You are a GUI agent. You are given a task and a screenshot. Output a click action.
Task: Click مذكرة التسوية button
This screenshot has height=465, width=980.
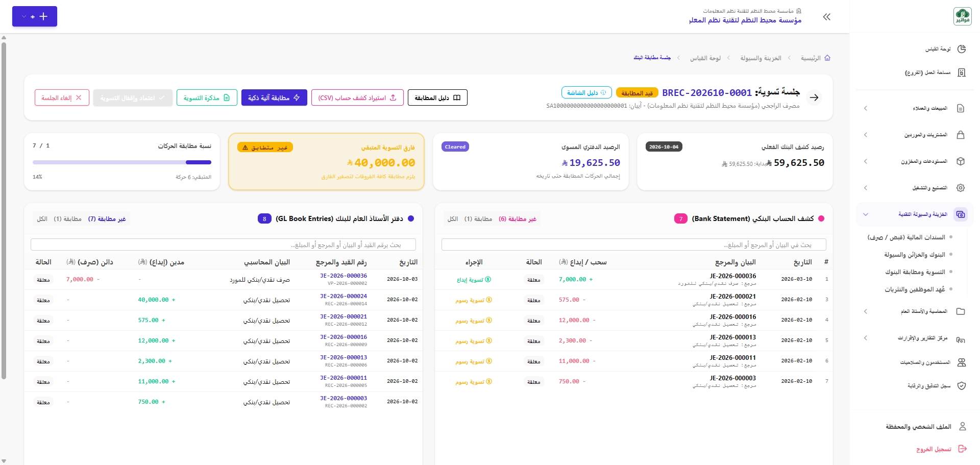coord(207,97)
